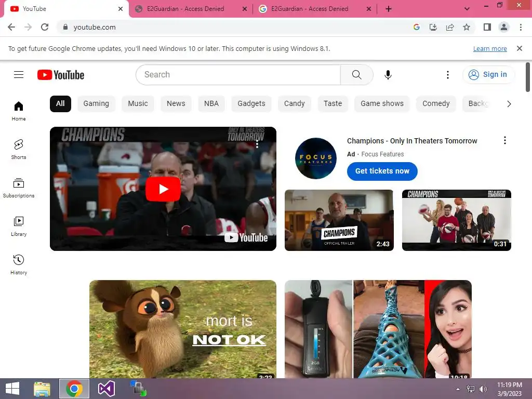Select the Candy filter chip
This screenshot has width=532, height=399.
coord(294,104)
